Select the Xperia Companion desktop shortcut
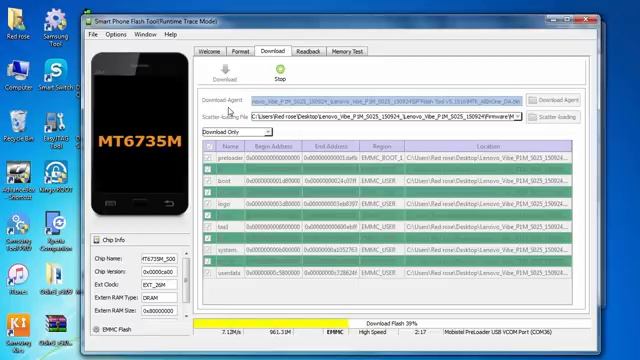 (56, 231)
